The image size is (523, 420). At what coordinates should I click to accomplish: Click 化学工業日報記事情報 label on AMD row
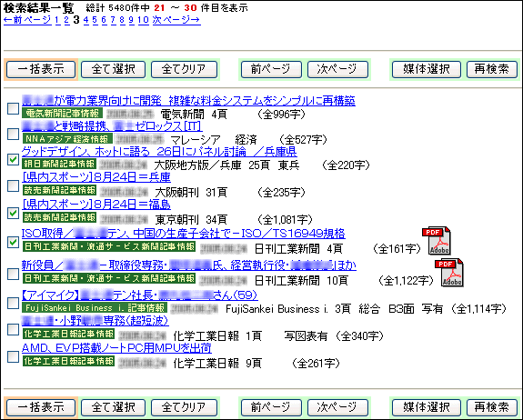tap(68, 361)
